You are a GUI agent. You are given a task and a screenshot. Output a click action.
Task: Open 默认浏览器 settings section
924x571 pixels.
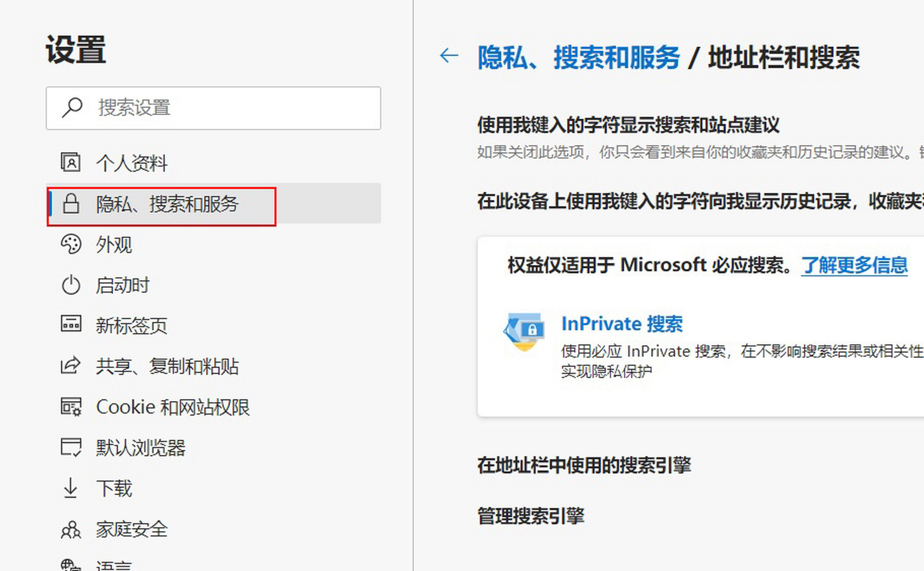point(213,447)
